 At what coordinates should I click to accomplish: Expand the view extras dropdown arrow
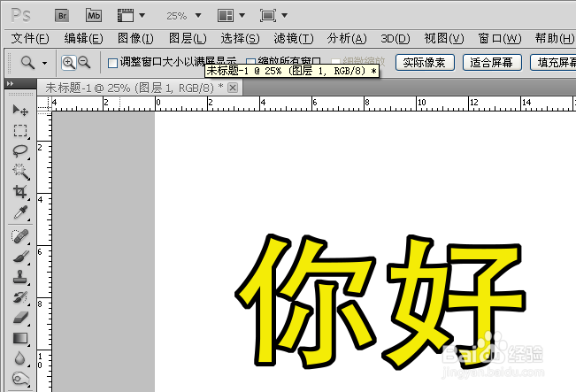[x=142, y=15]
